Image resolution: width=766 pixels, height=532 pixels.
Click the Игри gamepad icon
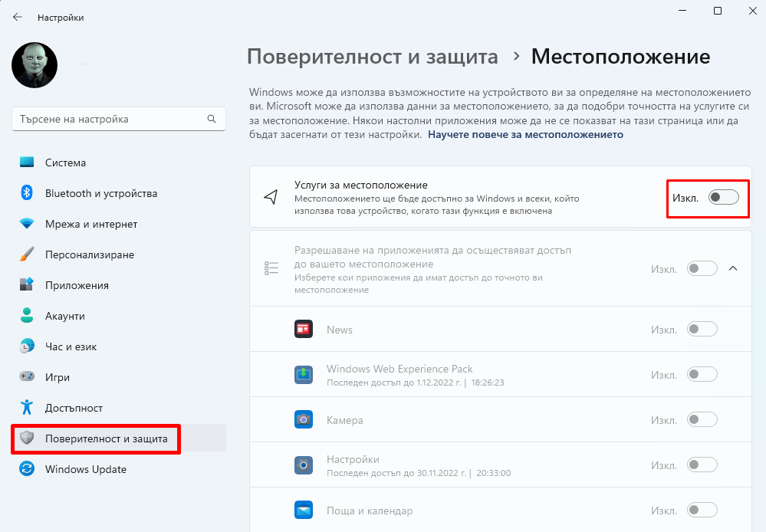(27, 376)
